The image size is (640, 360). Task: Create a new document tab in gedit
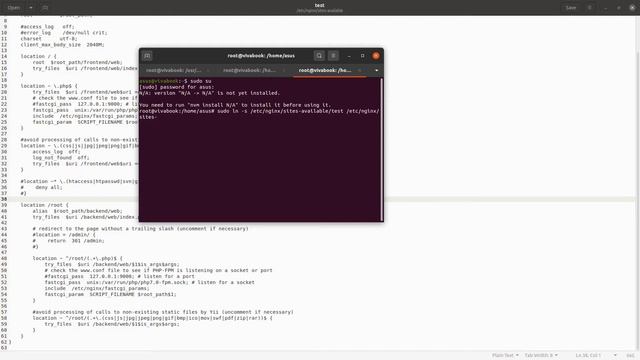tap(45, 7)
